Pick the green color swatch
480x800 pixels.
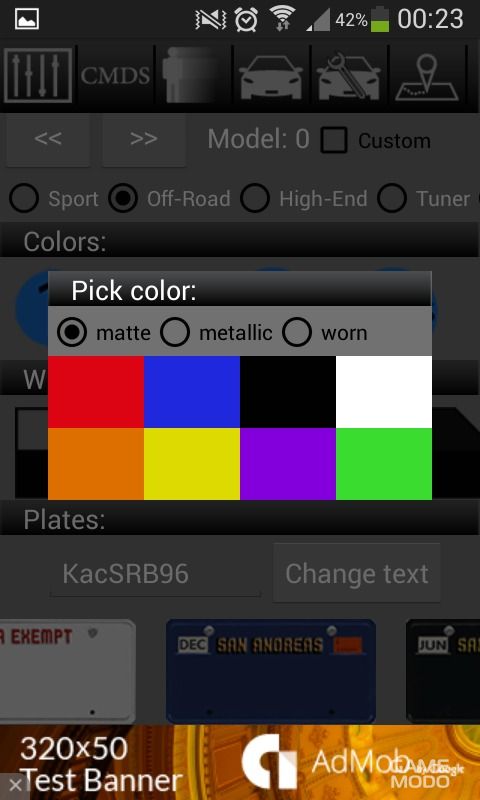[x=384, y=464]
